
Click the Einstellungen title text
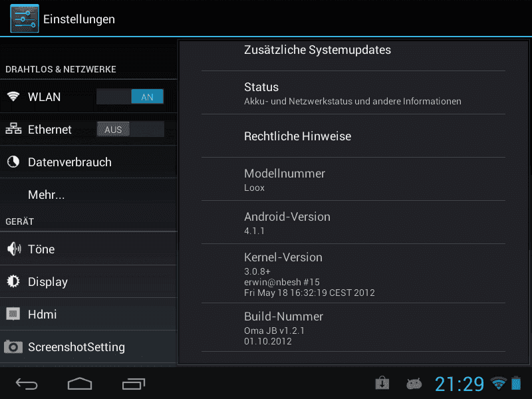point(79,19)
